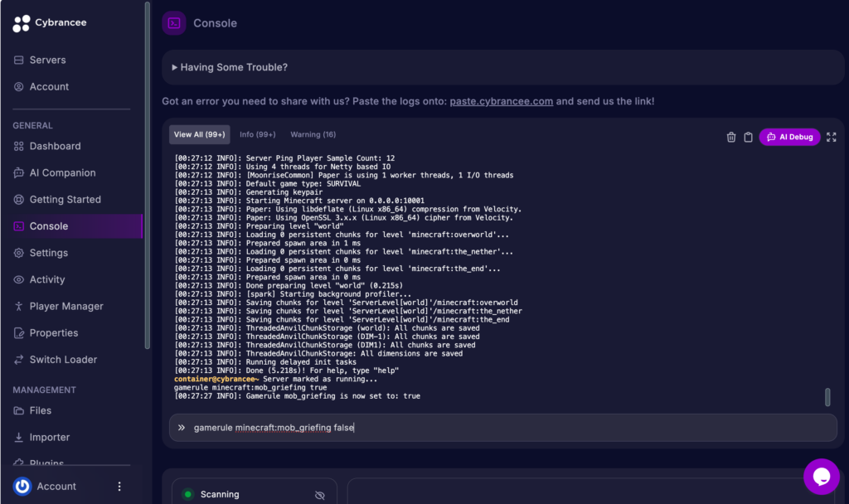
Task: Click the log line 'Gamerule mob_griefing is now set to: true'
Action: (x=298, y=396)
